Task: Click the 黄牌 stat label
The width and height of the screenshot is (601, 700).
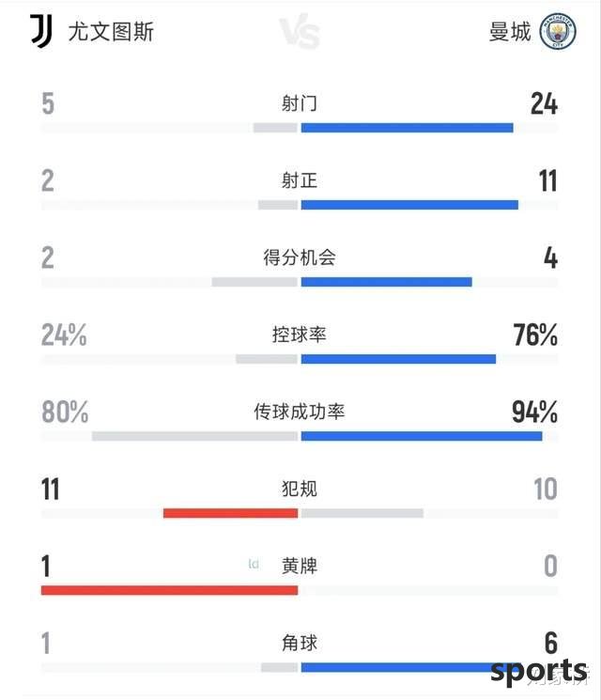Action: pyautogui.click(x=299, y=566)
